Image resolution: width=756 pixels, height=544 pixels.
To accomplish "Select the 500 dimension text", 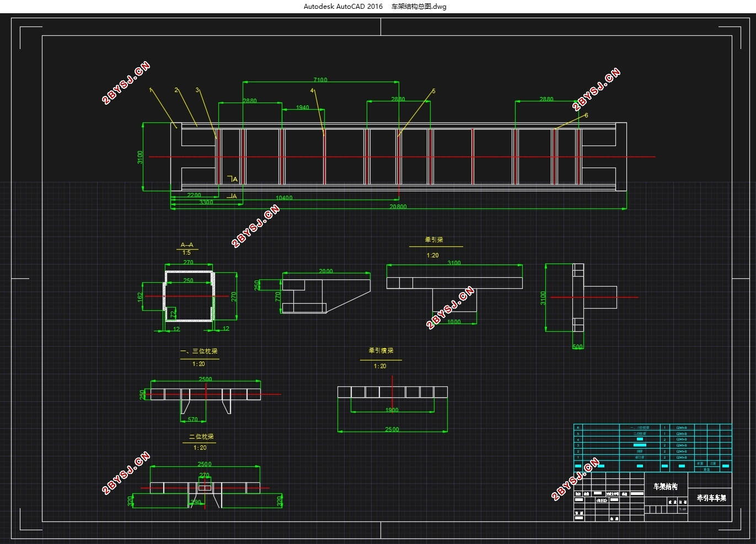I will tap(577, 347).
